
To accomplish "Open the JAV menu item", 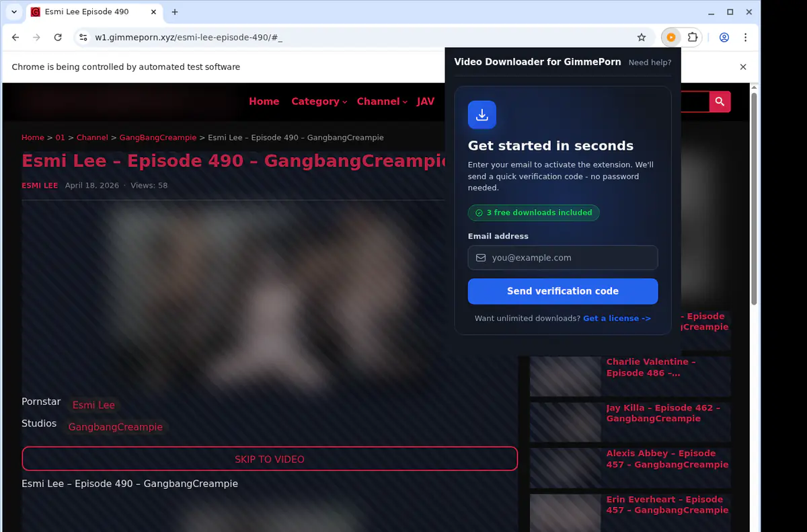I will point(426,102).
